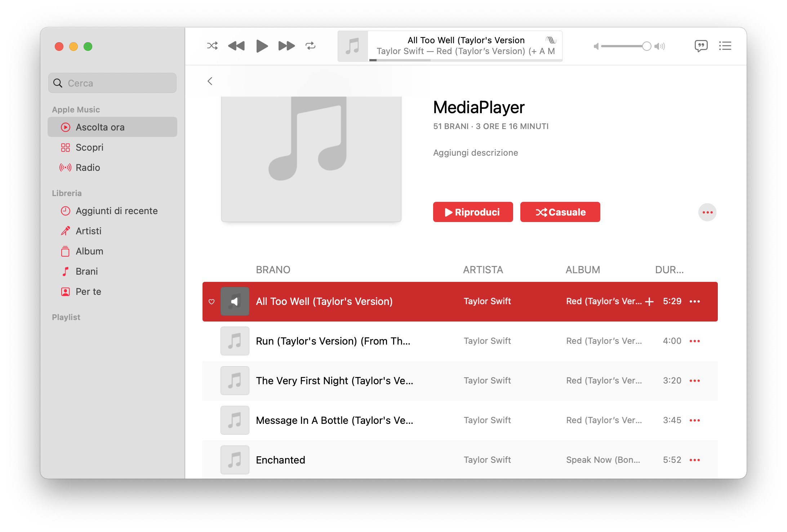
Task: Open the now playing artwork thumbnail
Action: point(353,46)
